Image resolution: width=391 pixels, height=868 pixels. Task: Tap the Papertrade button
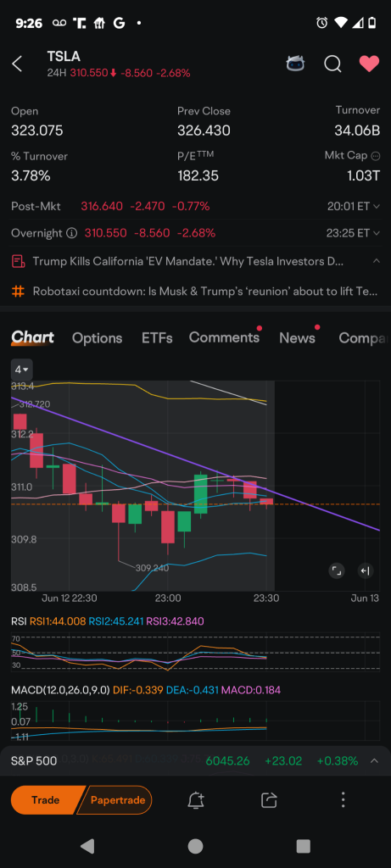point(115,800)
